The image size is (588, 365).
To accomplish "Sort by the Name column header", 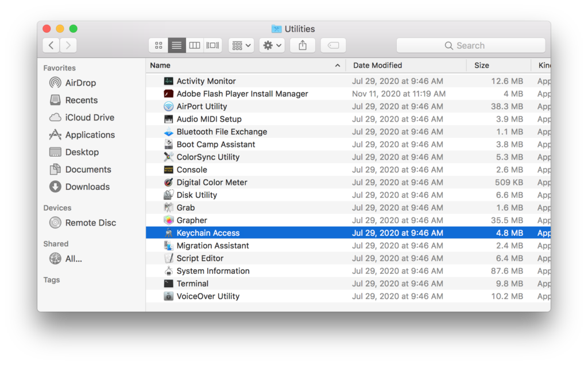I will click(241, 65).
